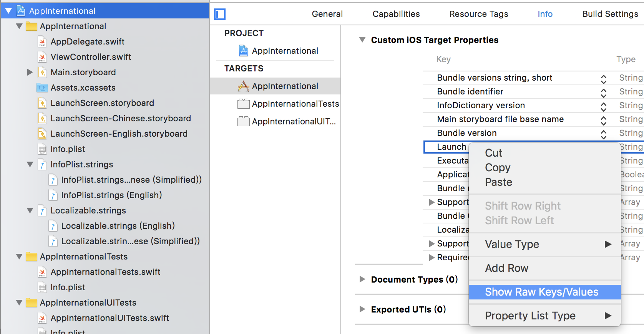Open the Info tab
The image size is (644, 334).
tap(545, 14)
